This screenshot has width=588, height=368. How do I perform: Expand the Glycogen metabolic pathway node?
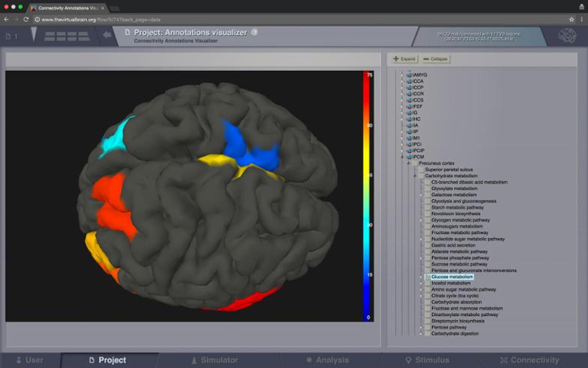pos(421,220)
